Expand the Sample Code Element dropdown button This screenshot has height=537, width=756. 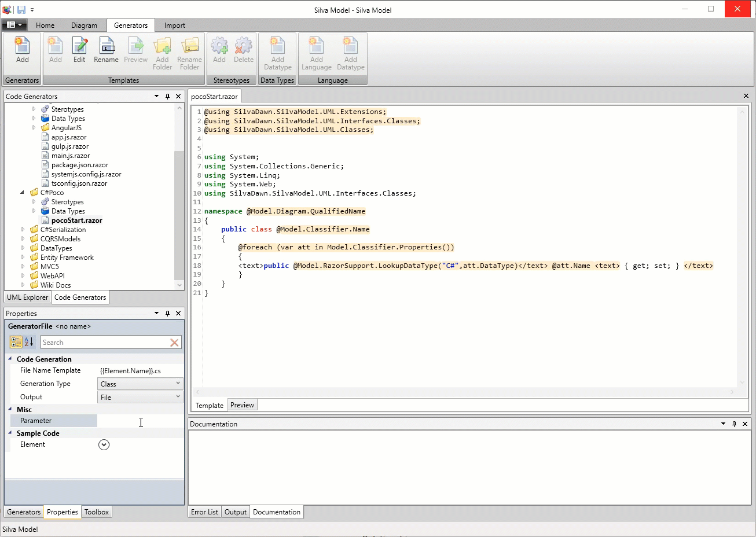pyautogui.click(x=104, y=444)
